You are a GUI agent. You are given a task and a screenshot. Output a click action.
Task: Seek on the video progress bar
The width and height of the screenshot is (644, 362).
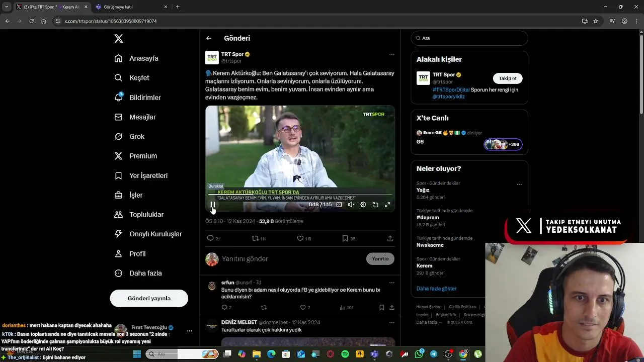click(300, 195)
